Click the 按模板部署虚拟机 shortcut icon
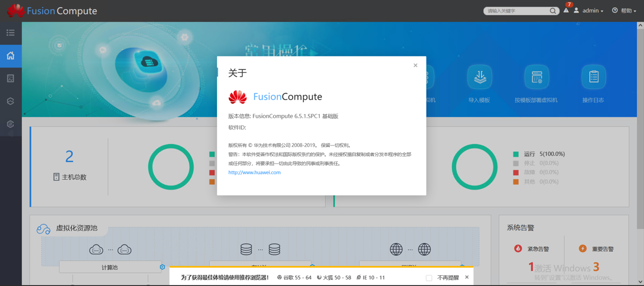The width and height of the screenshot is (644, 286). coord(536,77)
